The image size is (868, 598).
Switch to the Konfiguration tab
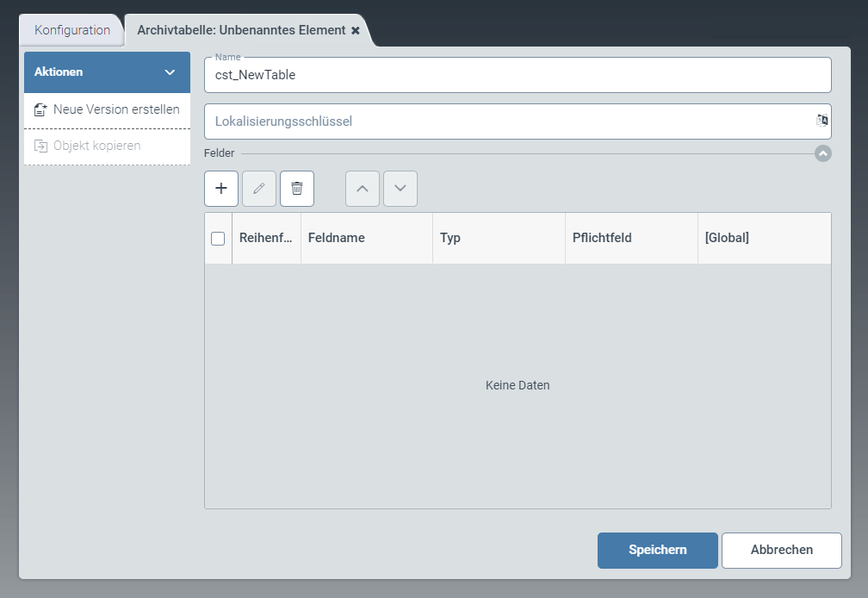click(x=72, y=30)
